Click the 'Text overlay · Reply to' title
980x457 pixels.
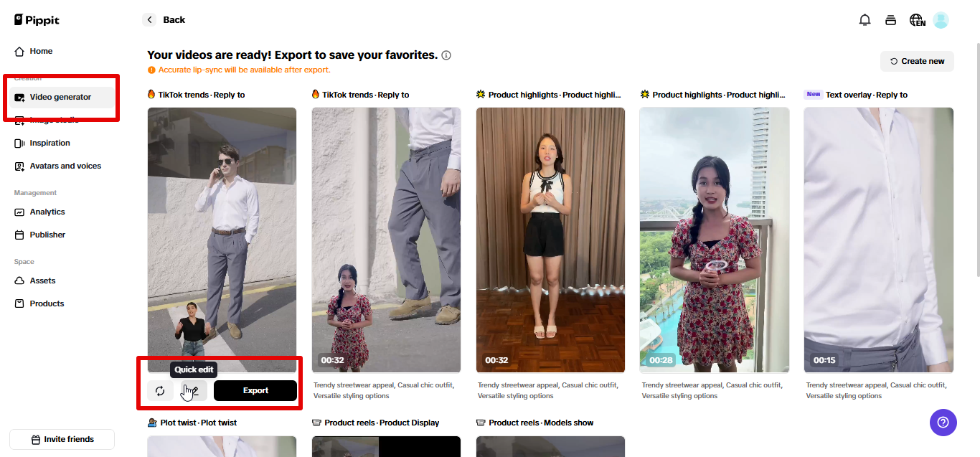point(867,95)
